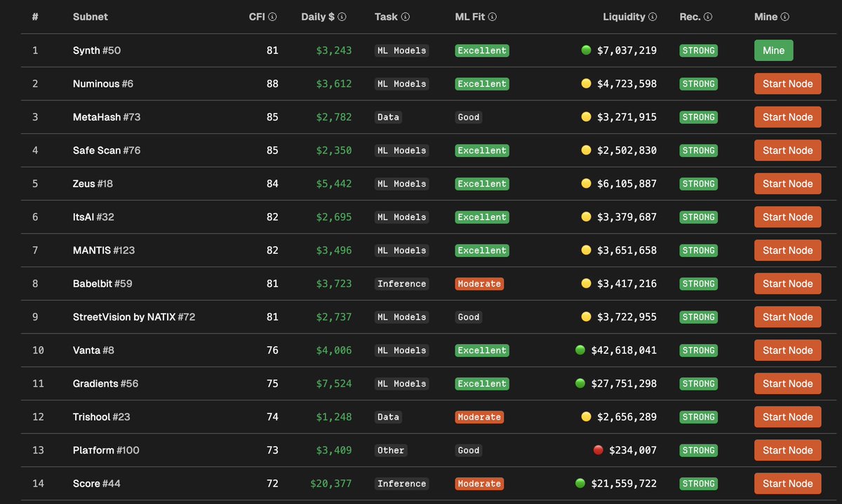Click the Mine column info icon
This screenshot has width=842, height=504.
tap(784, 17)
